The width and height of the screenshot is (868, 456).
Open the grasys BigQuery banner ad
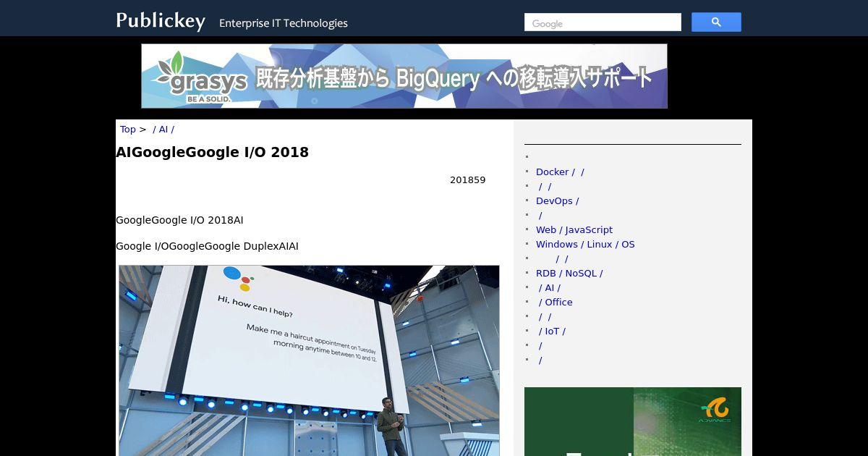point(404,76)
